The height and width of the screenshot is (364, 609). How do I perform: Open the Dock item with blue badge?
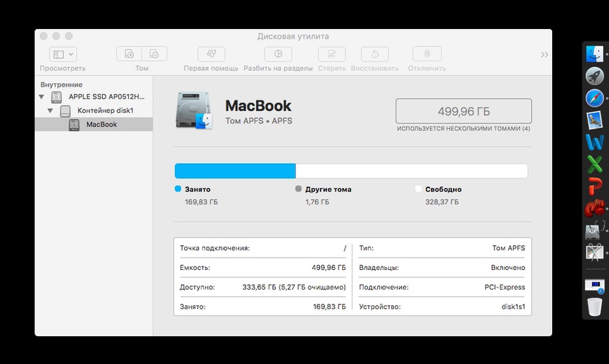coord(595,286)
